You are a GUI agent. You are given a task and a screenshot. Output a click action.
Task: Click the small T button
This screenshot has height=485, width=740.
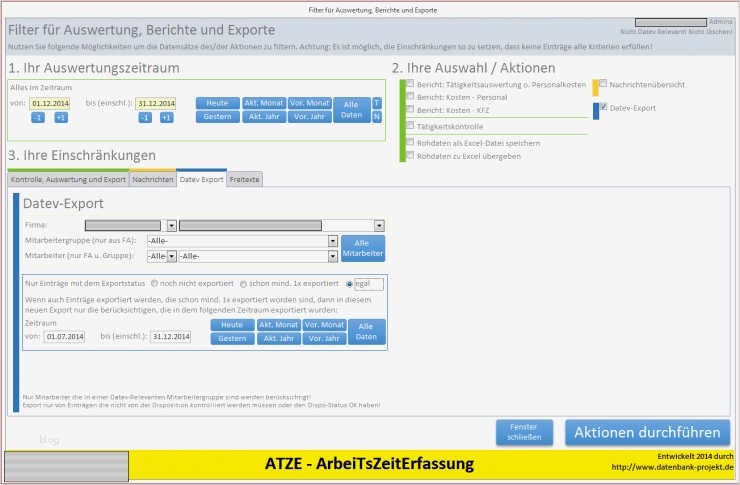point(377,103)
